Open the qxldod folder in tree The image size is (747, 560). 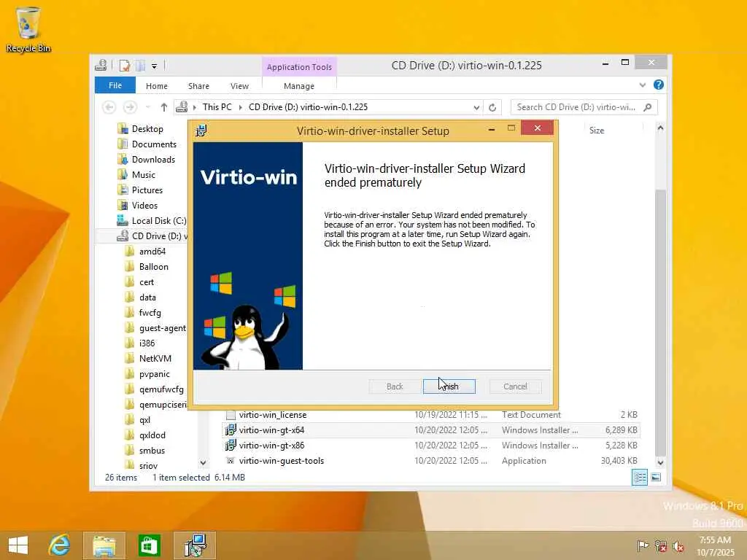click(152, 435)
